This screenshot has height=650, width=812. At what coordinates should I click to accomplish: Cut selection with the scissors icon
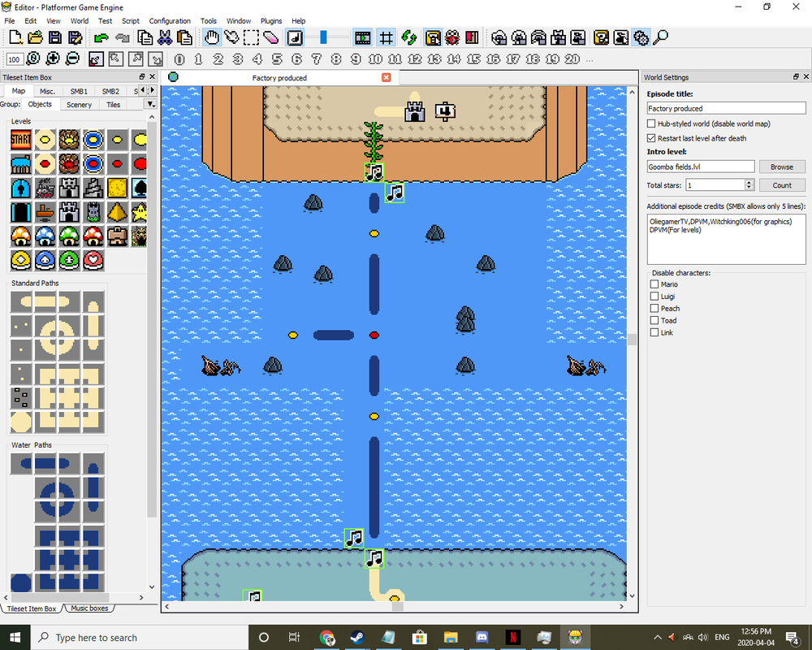pyautogui.click(x=165, y=38)
